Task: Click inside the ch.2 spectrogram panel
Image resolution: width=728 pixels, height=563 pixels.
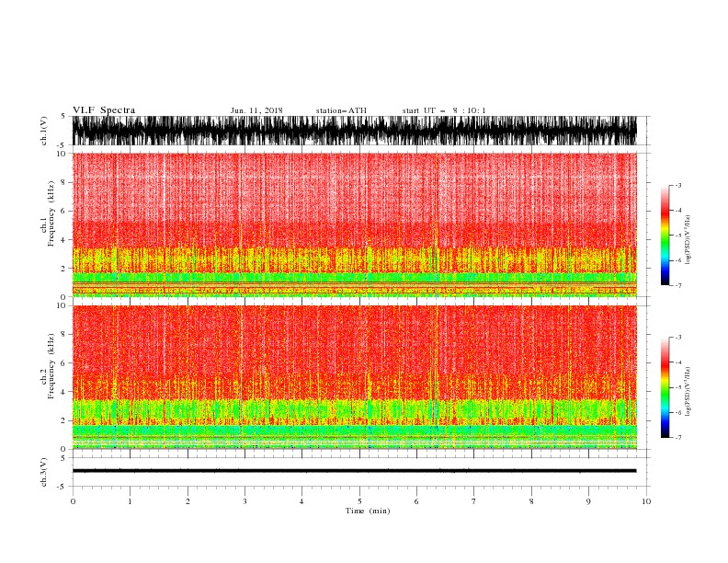Action: (355, 377)
